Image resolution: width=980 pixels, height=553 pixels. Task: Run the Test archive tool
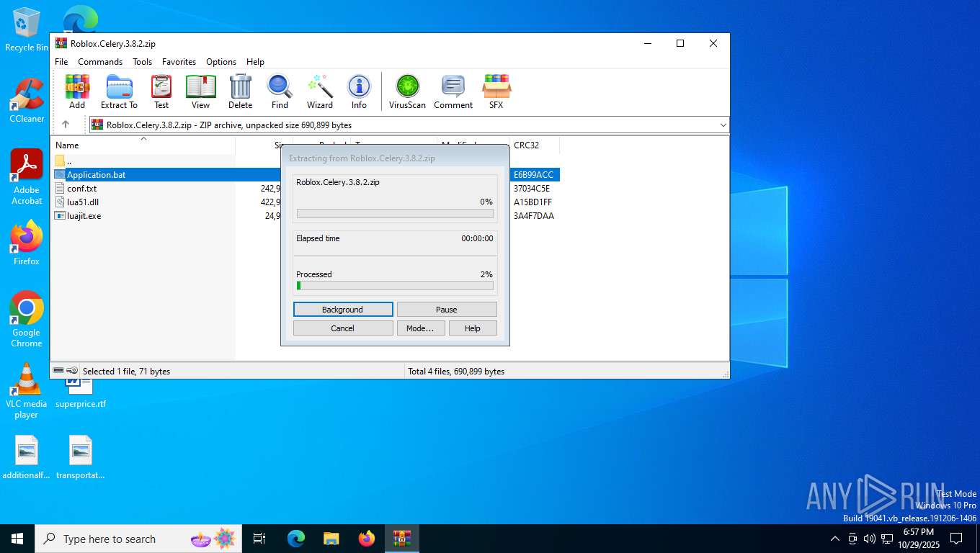pos(161,91)
